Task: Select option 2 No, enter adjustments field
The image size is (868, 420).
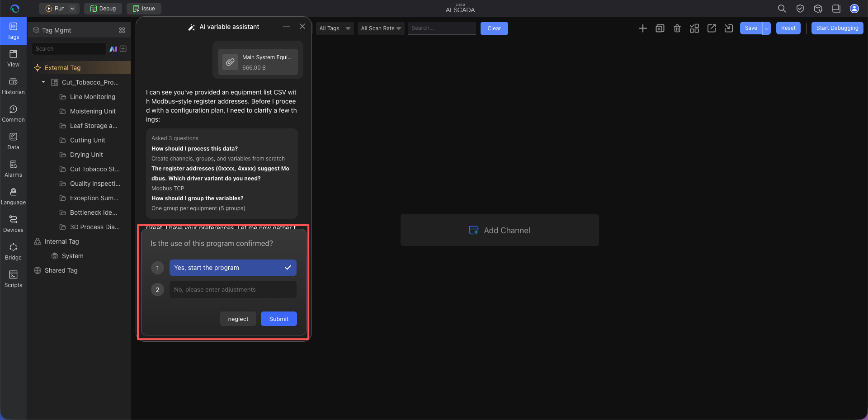Action: coord(233,289)
